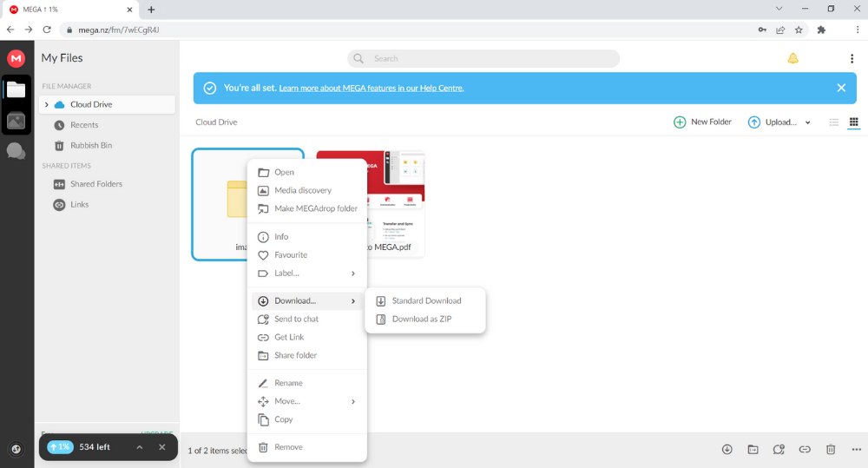Screen dimensions: 868x468
Task: Click the Upload... button
Action: pos(773,122)
